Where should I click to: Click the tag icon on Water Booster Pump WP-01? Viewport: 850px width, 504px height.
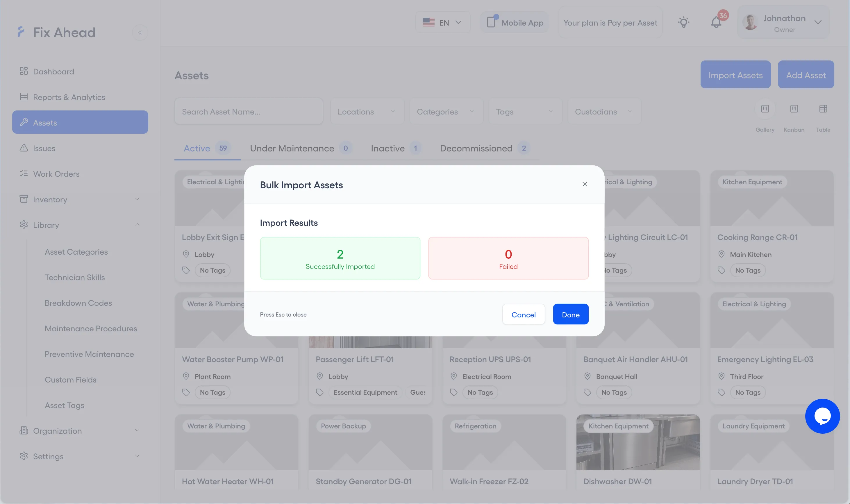[186, 392]
